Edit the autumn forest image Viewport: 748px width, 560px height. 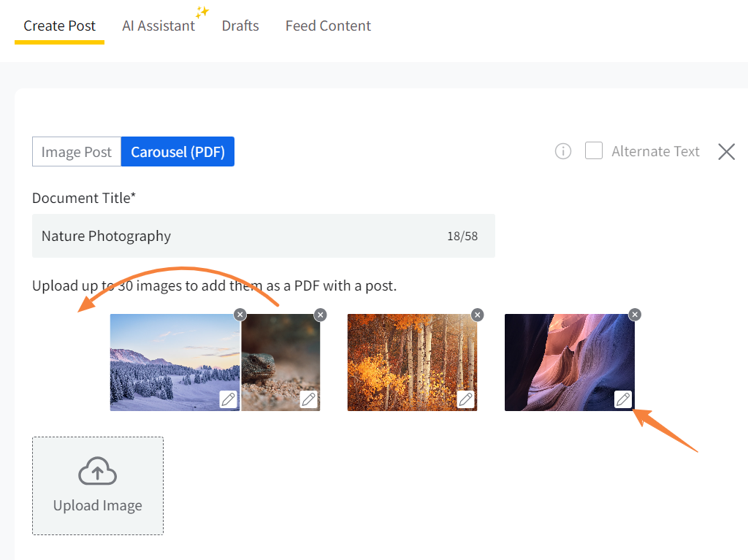click(x=465, y=399)
